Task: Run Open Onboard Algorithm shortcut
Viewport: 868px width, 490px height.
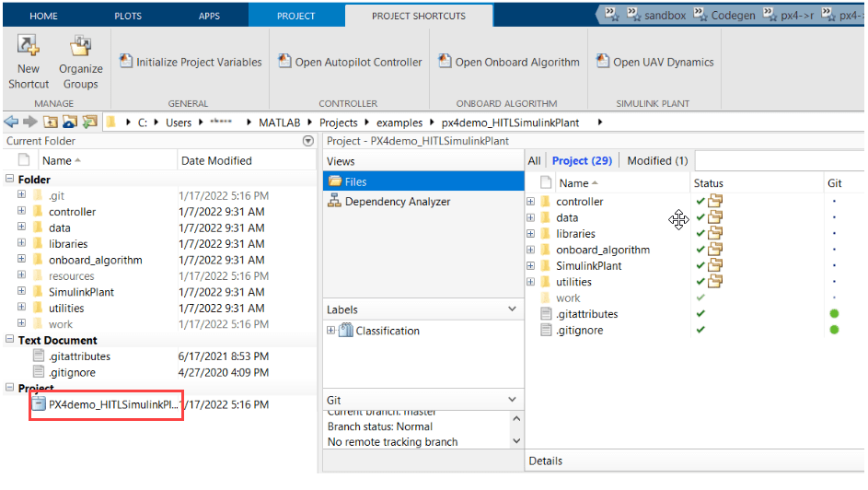Action: [x=509, y=62]
